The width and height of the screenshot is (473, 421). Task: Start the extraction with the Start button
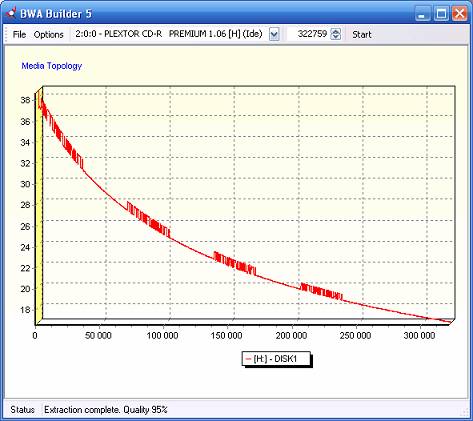[362, 34]
